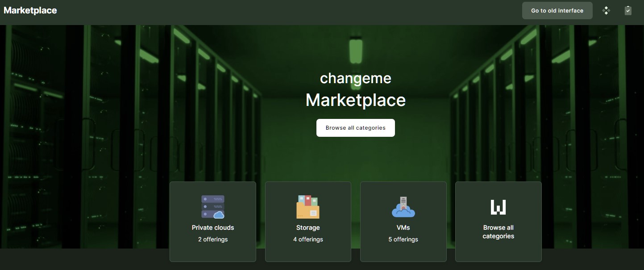Screen dimensions: 644x270
Task: Click the 2 offerings text under Private clouds
Action: coord(213,240)
